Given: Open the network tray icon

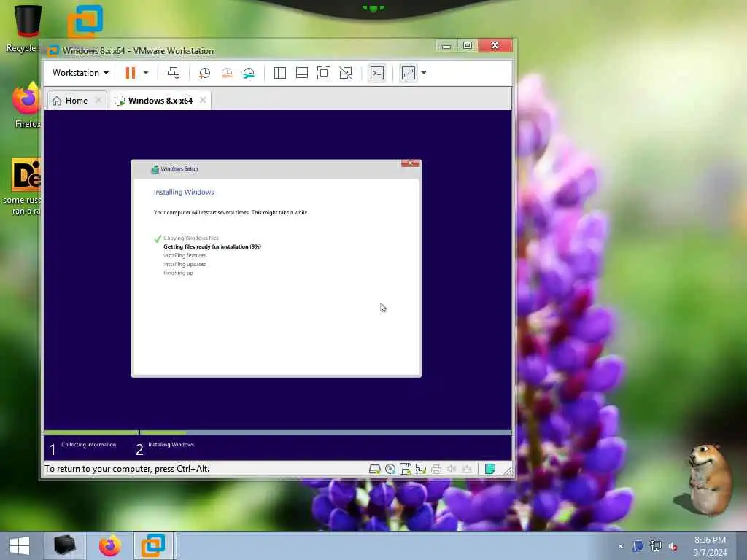Looking at the screenshot, I should (x=656, y=546).
